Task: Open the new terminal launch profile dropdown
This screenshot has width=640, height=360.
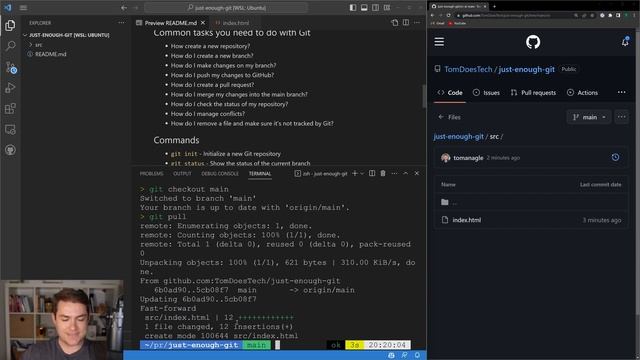Action: [362, 173]
